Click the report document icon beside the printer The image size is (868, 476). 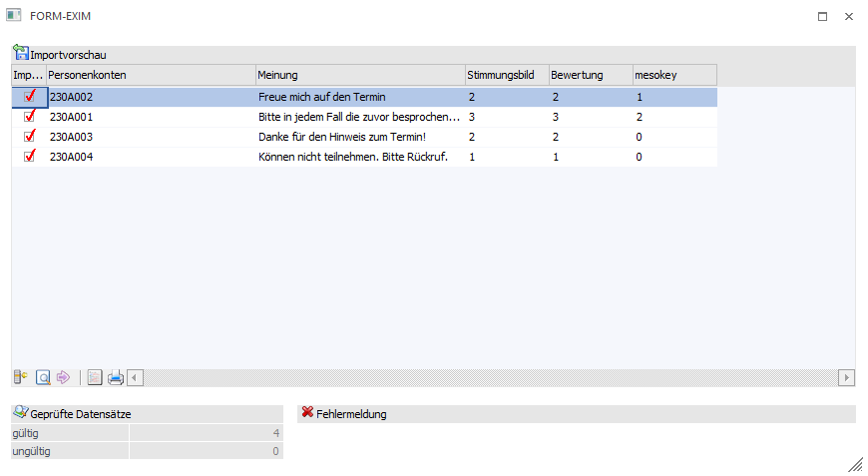[95, 377]
